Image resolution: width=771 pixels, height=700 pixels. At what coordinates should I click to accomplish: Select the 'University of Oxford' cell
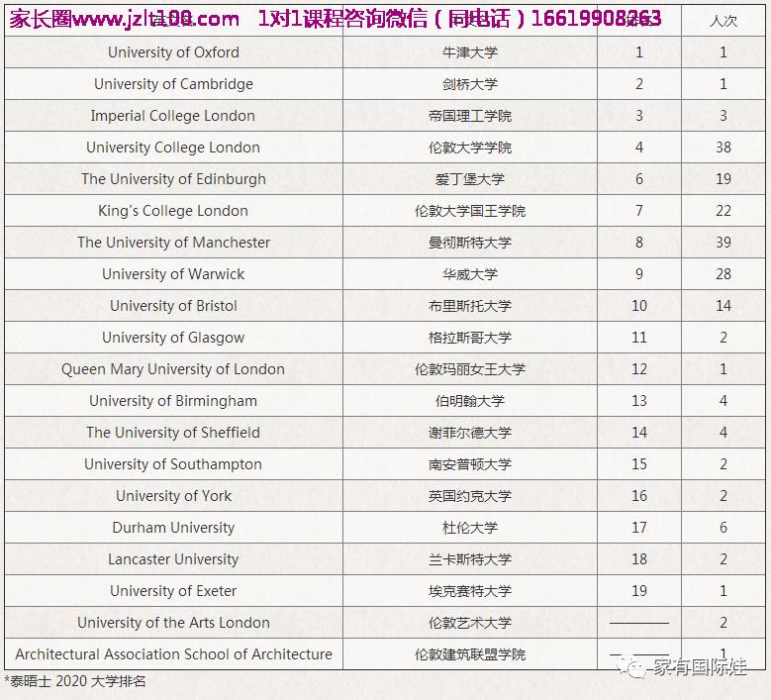pos(173,52)
